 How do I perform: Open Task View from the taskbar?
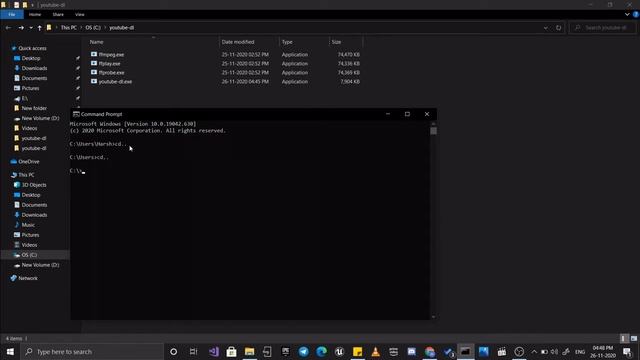pyautogui.click(x=193, y=351)
